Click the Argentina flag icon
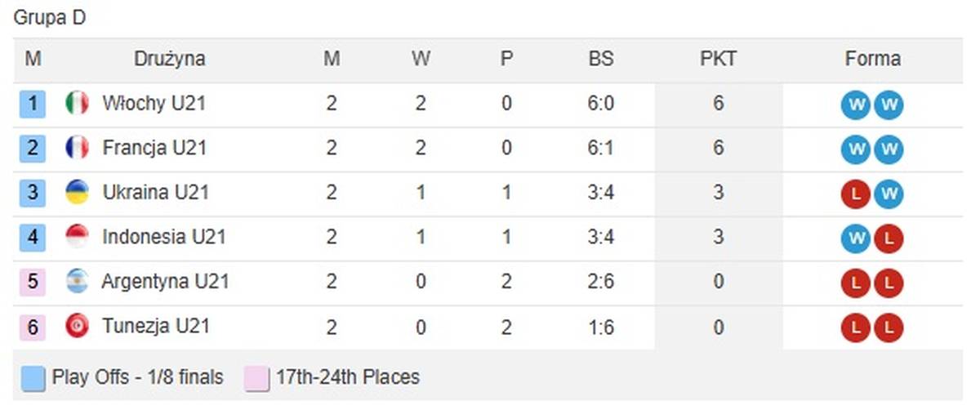980x419 pixels. [x=77, y=282]
